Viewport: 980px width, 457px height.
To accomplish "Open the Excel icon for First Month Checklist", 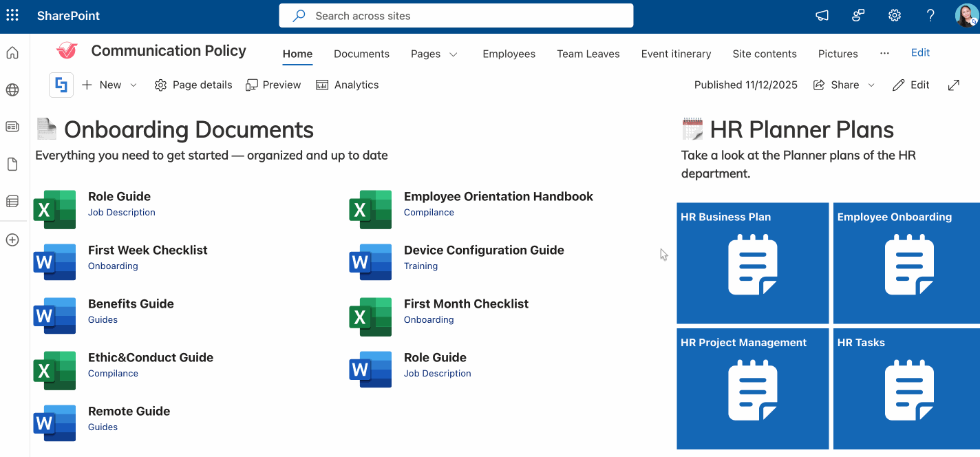I will pyautogui.click(x=370, y=317).
